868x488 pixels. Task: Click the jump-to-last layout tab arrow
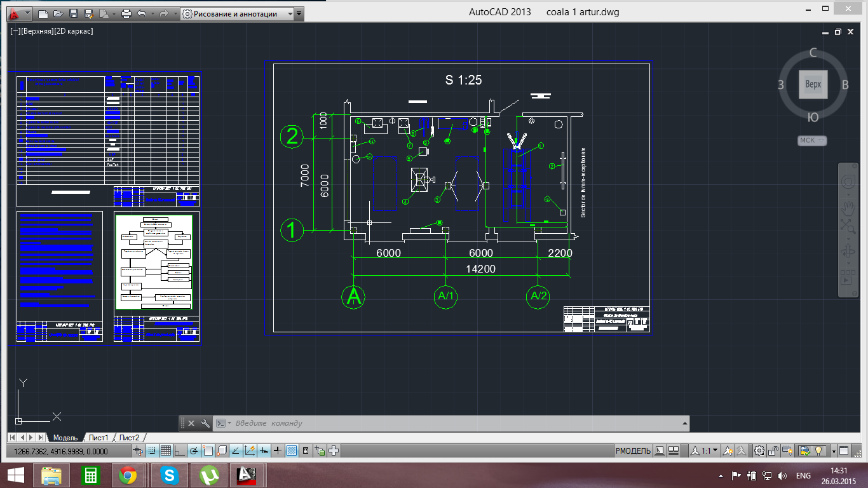pyautogui.click(x=41, y=438)
